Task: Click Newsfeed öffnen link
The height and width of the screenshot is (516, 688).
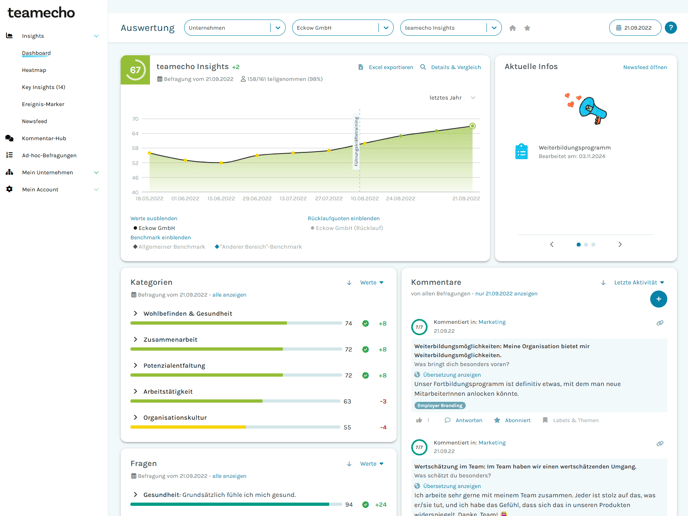Action: 645,67
